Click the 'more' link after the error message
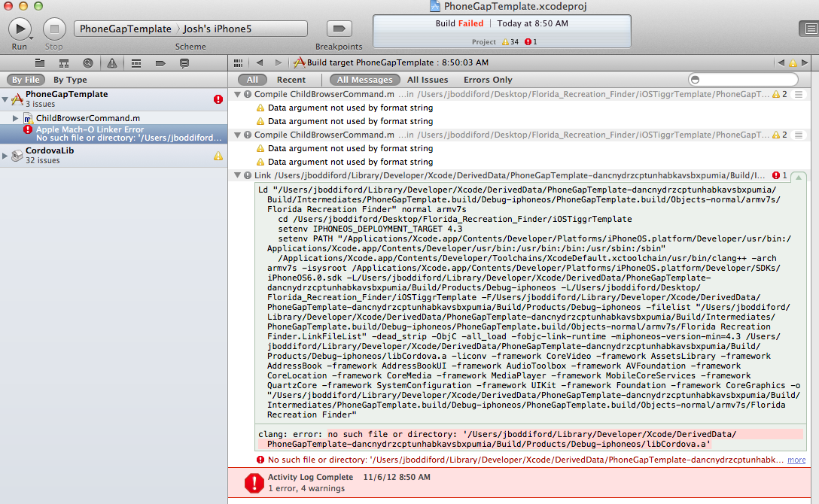 (x=796, y=460)
